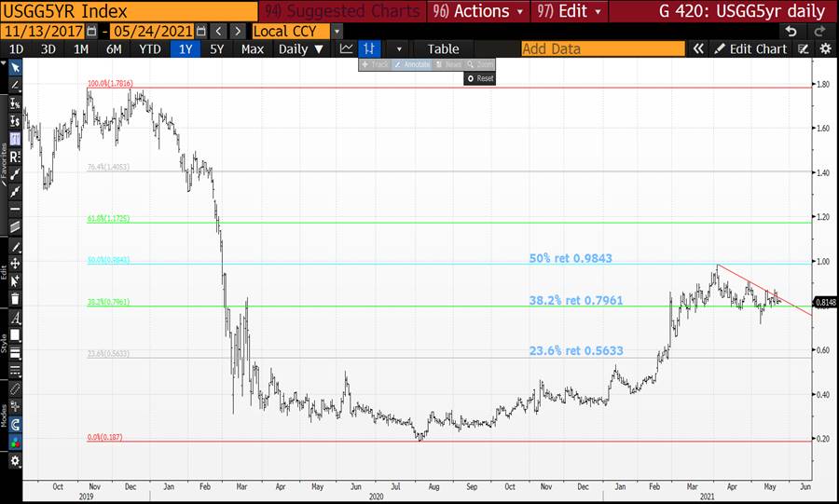Select the line chart type icon
The height and width of the screenshot is (504, 839).
pos(347,48)
